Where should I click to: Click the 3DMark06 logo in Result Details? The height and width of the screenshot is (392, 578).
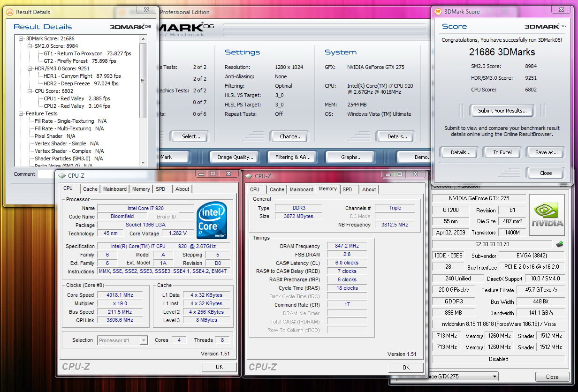[x=130, y=27]
